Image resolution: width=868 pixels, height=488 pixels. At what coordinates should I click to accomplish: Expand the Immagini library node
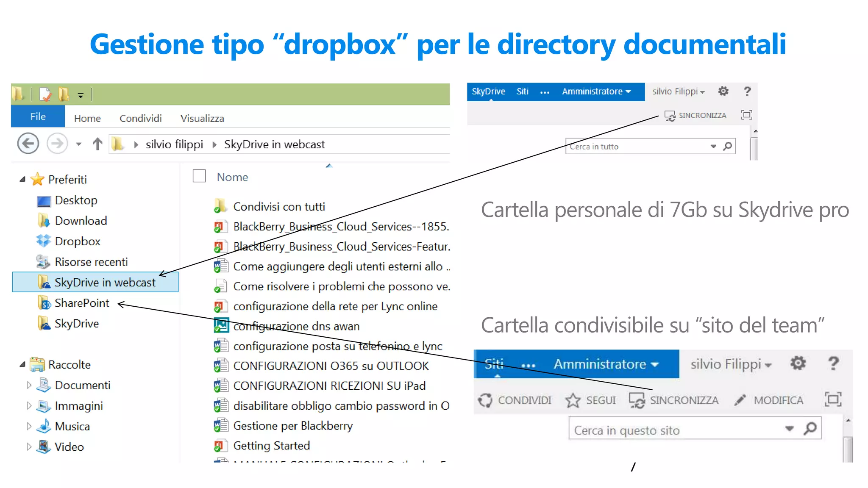point(29,405)
